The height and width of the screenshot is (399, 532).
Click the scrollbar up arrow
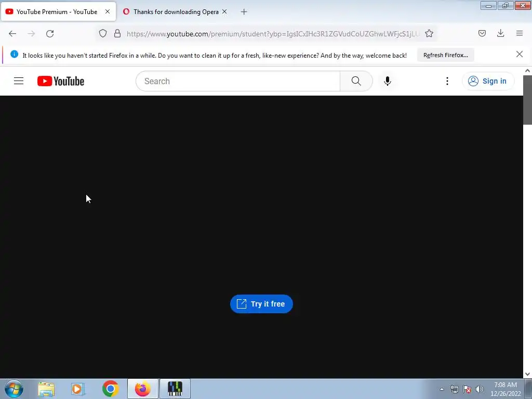click(527, 71)
